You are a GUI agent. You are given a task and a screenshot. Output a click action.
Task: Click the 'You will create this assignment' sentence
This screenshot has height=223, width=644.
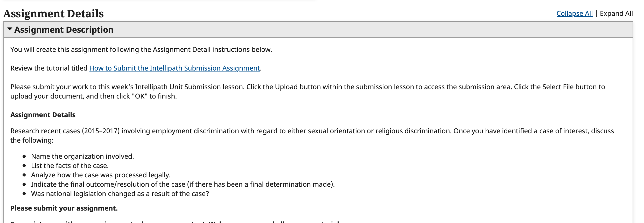[141, 50]
